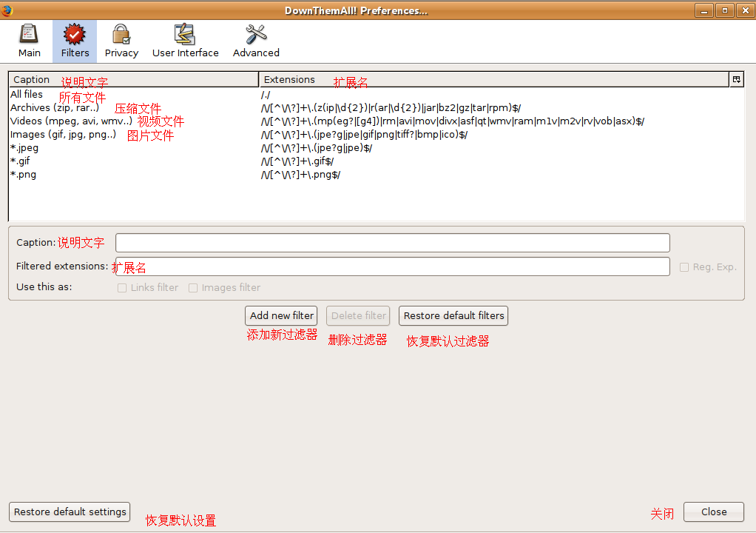The width and height of the screenshot is (756, 533).
Task: Click Add new filter button
Action: pyautogui.click(x=281, y=316)
